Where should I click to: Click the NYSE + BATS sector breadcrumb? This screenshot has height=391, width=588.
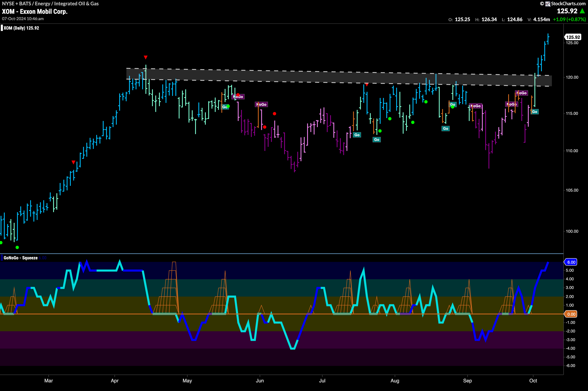[50, 4]
